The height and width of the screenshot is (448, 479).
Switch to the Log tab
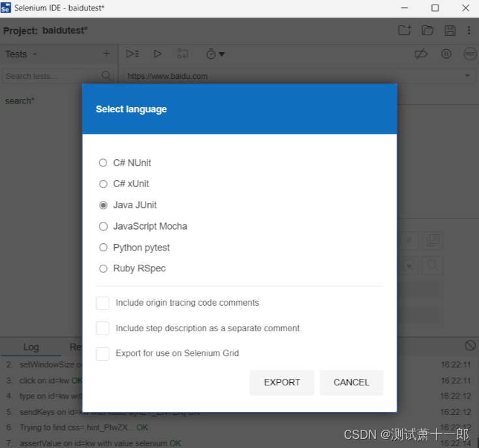point(31,348)
